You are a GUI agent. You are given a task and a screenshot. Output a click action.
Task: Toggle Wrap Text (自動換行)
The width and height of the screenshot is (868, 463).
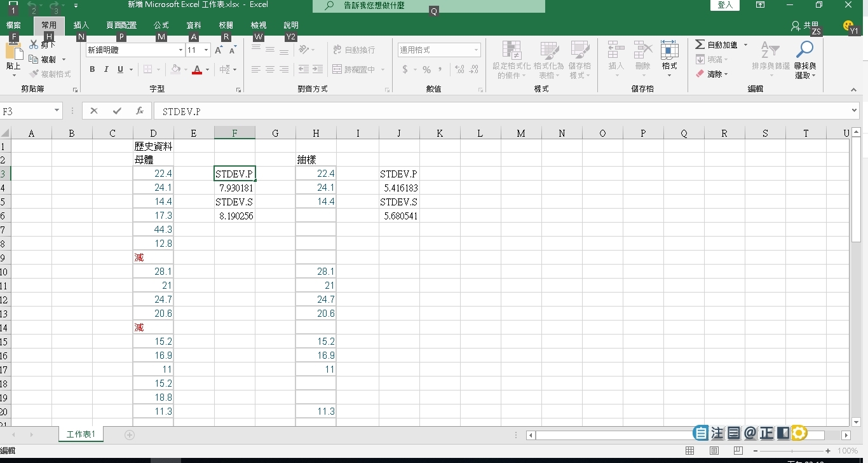coord(354,50)
